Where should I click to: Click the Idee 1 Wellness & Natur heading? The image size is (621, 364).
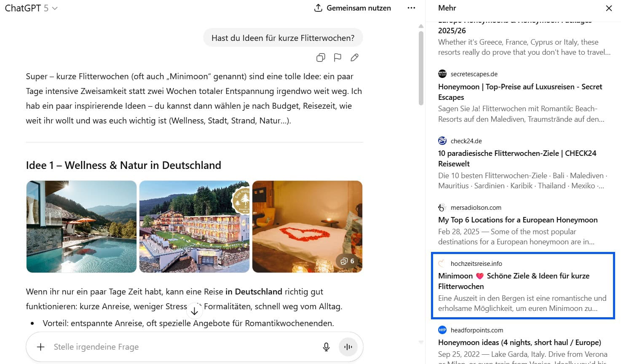tap(123, 165)
